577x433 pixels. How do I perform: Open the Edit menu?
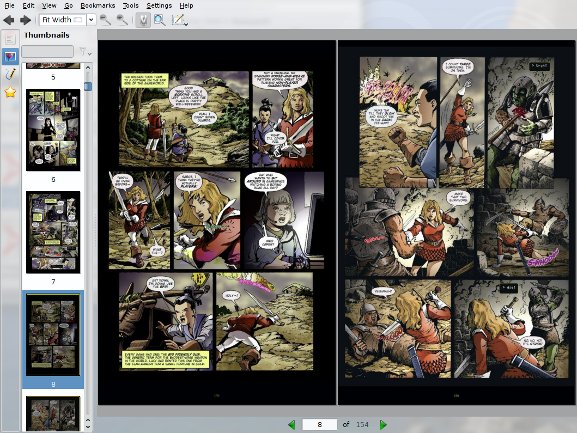click(x=28, y=6)
